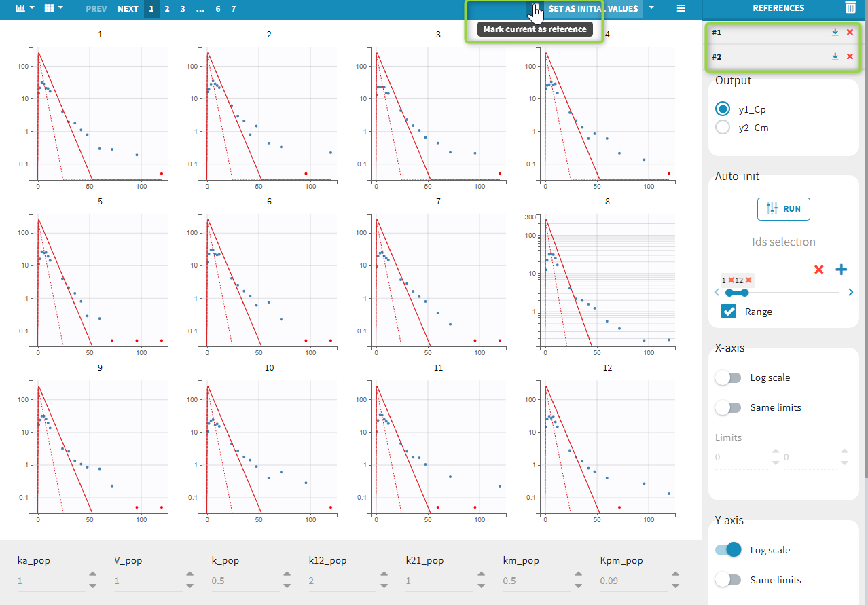This screenshot has height=605, width=868.
Task: Uncheck the Range checkbox
Action: [729, 311]
